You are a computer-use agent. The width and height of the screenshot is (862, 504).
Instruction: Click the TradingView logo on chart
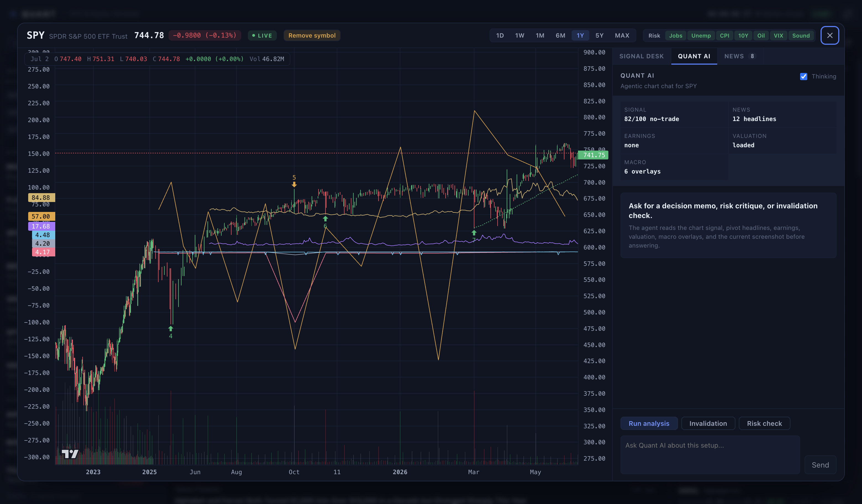tap(70, 454)
